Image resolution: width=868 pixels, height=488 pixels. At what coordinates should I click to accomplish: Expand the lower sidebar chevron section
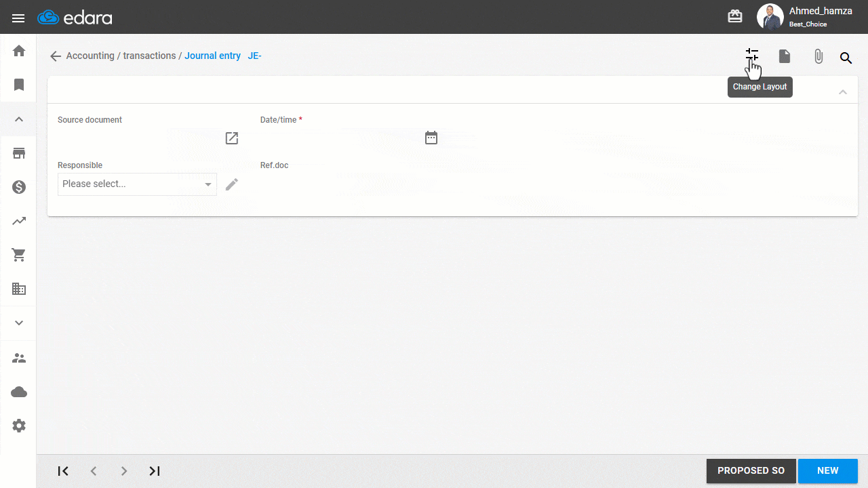click(x=18, y=323)
